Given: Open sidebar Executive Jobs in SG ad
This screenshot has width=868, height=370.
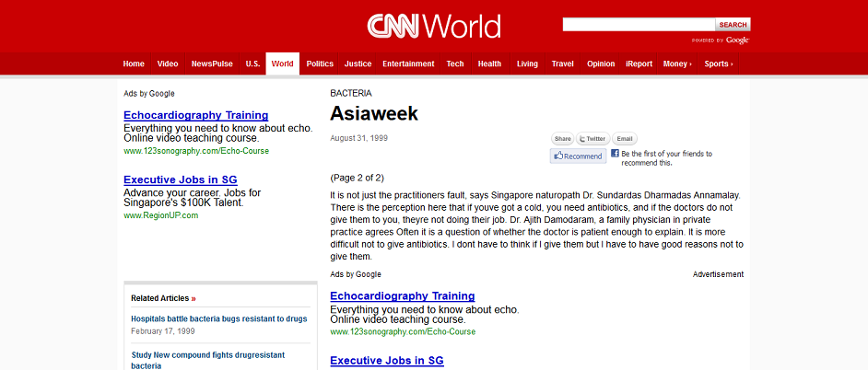Looking at the screenshot, I should coord(181,179).
